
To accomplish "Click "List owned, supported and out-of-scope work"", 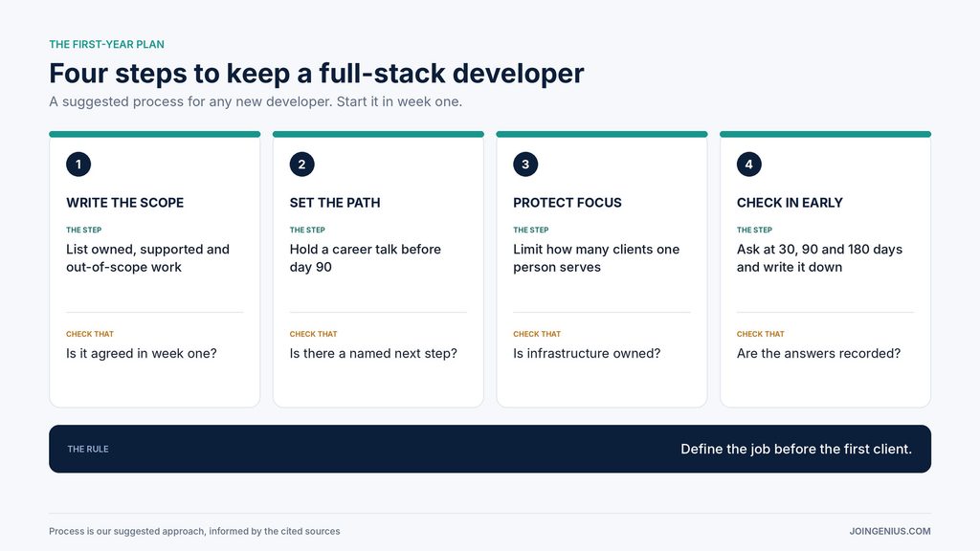I will point(148,258).
